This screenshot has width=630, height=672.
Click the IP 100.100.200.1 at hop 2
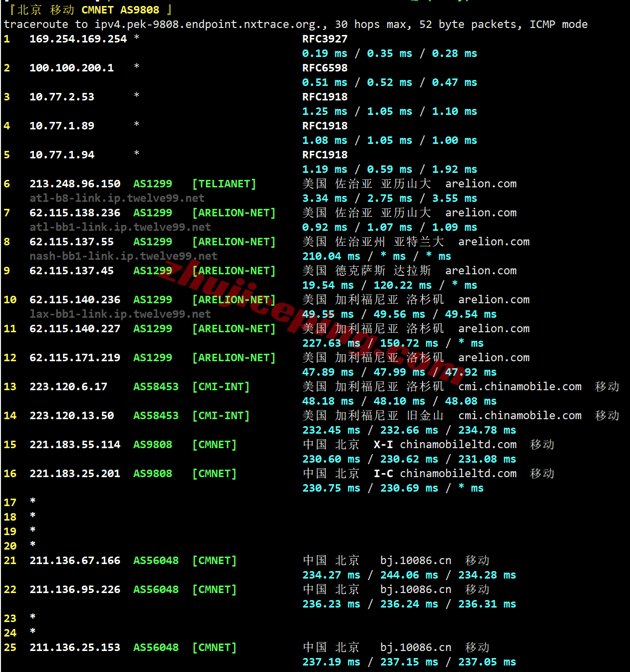(71, 68)
